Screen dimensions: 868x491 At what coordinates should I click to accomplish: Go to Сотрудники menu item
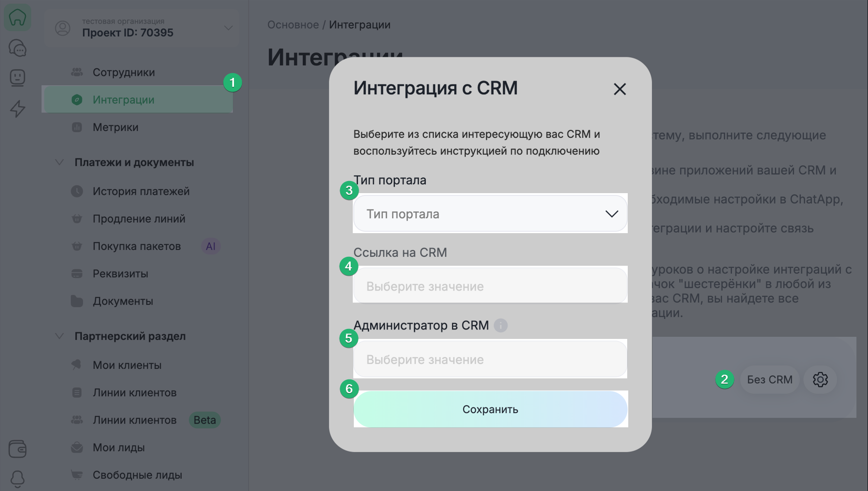(x=124, y=73)
